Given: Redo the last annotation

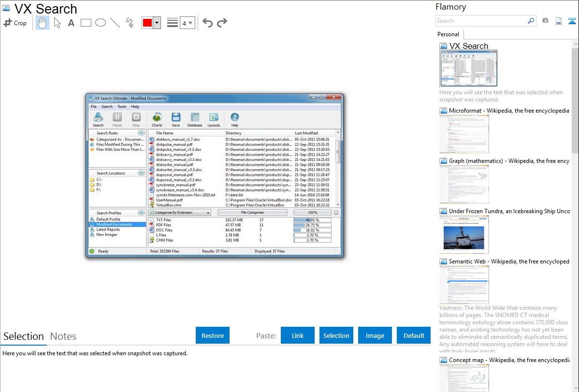Looking at the screenshot, I should (222, 23).
